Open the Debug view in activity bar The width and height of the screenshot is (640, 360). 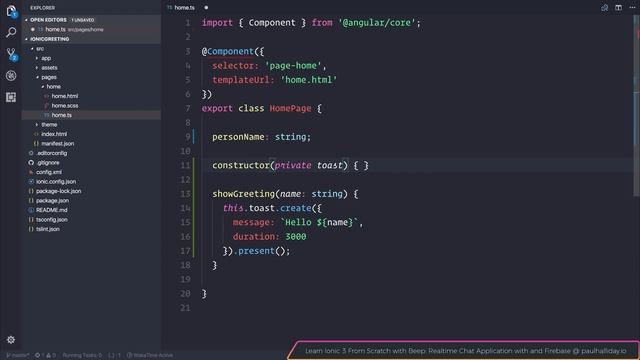click(11, 76)
